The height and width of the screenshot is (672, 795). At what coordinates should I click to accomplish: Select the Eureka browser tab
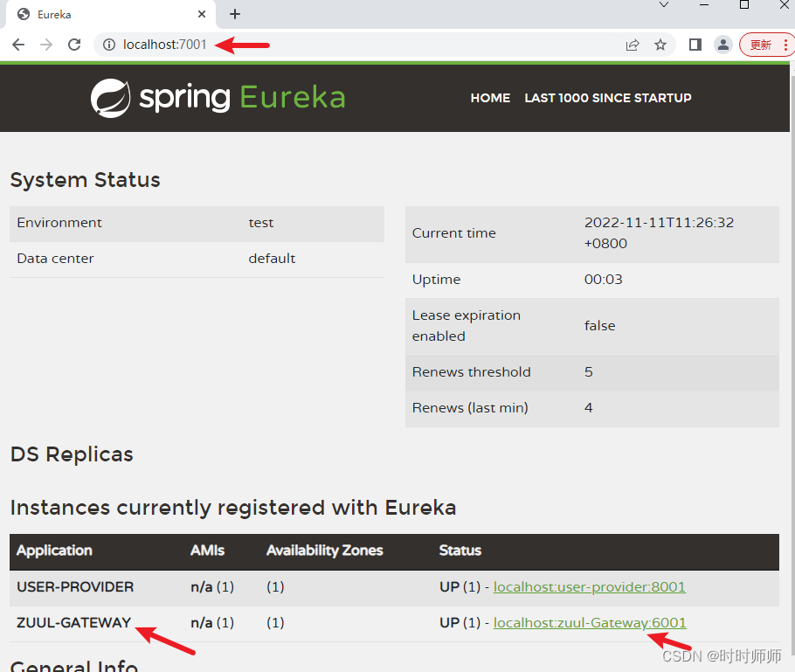[111, 14]
